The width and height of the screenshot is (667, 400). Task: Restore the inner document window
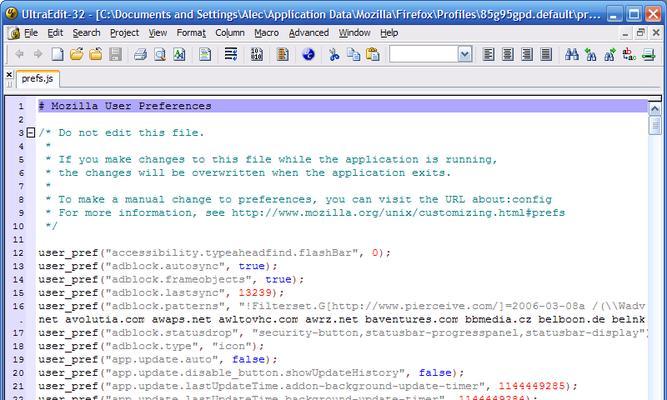(x=641, y=32)
